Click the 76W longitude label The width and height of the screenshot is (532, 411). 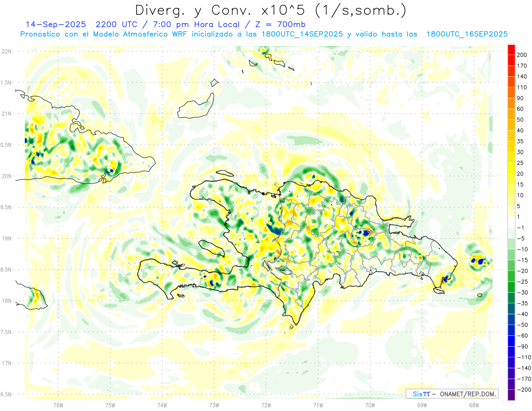tap(58, 405)
